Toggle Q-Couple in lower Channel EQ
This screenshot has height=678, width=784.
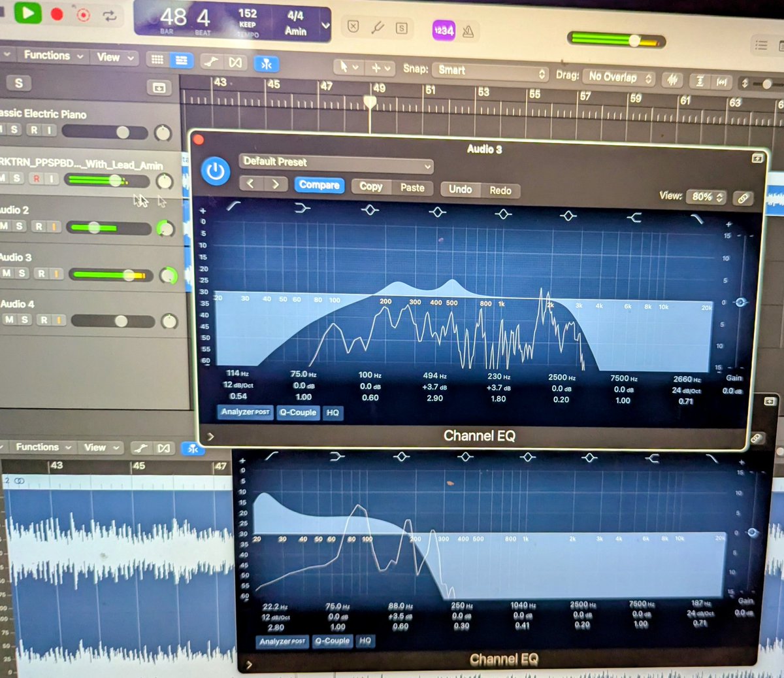coord(333,641)
